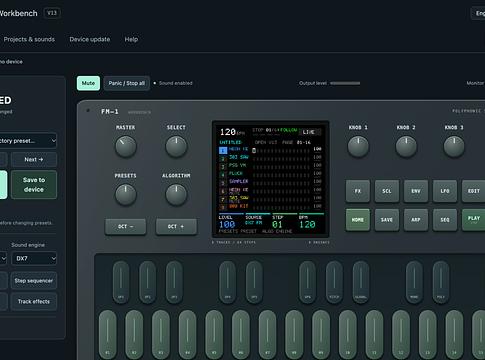Tap the OP3 key

[x=174, y=282]
